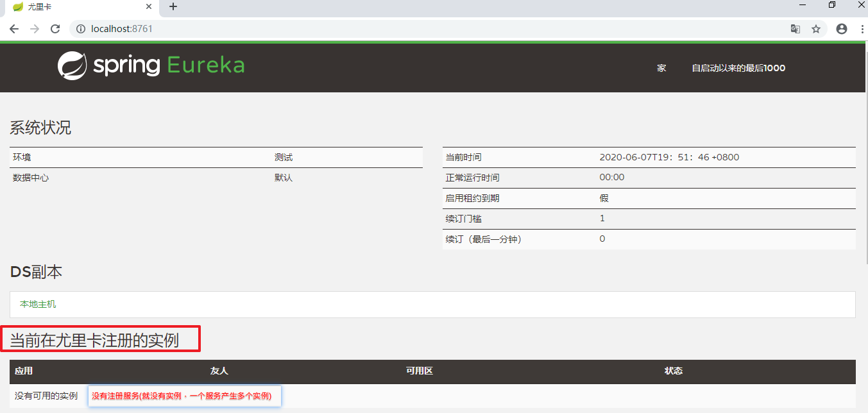Click the 续订门槛 label
The width and height of the screenshot is (868, 413).
[x=464, y=219]
